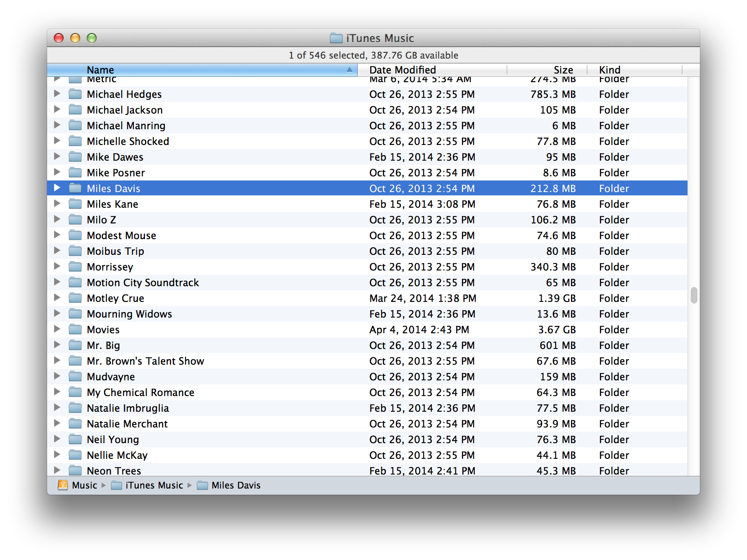Click the My Chemical Romance folder icon
This screenshot has width=747, height=560.
75,392
